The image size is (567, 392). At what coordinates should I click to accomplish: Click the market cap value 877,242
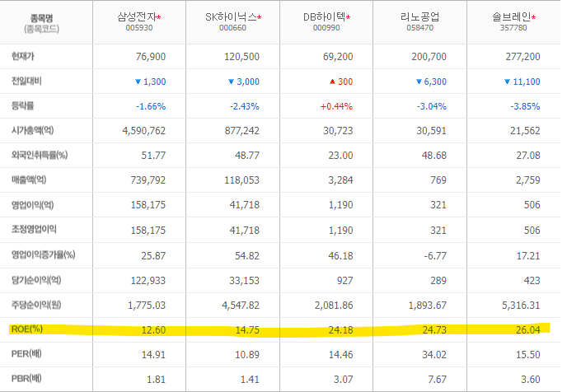[x=242, y=131]
